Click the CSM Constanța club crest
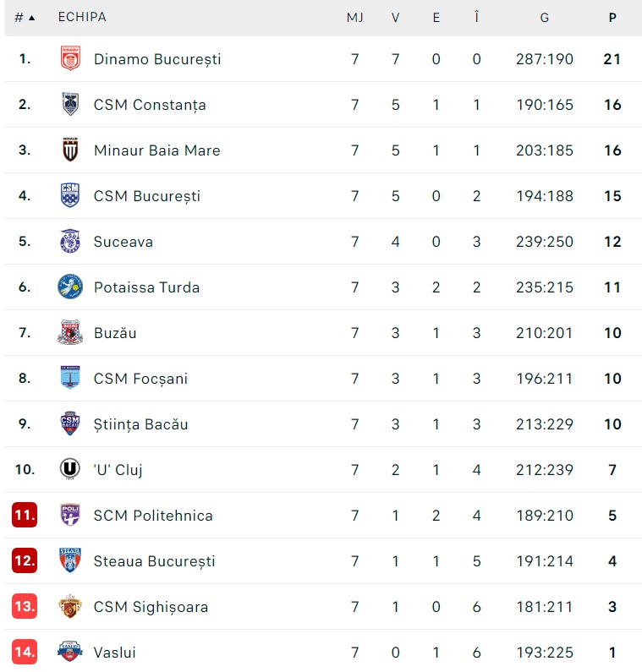 [x=70, y=105]
